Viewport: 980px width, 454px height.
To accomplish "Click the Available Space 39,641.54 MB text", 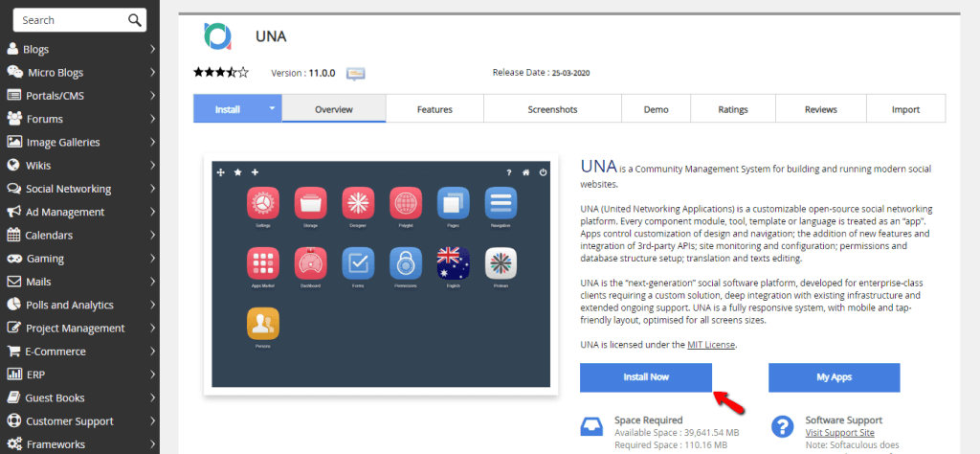I will tap(677, 433).
